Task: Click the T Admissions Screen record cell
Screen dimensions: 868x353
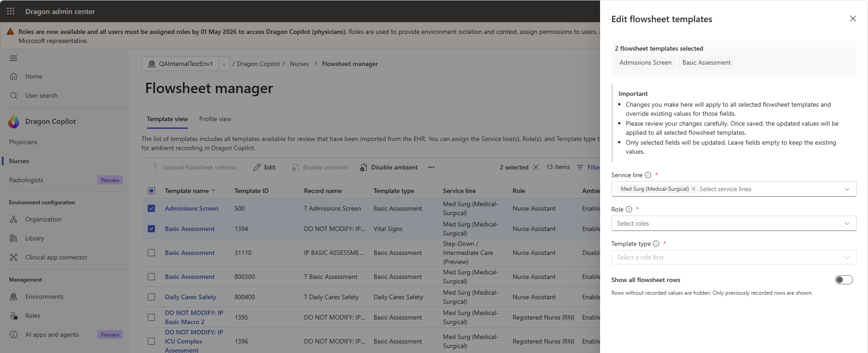Action: point(333,208)
